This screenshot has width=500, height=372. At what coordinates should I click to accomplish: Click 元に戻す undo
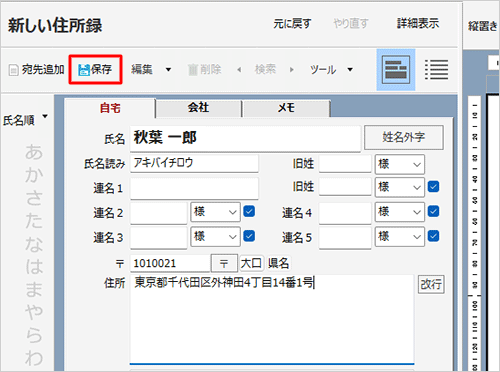pyautogui.click(x=292, y=23)
